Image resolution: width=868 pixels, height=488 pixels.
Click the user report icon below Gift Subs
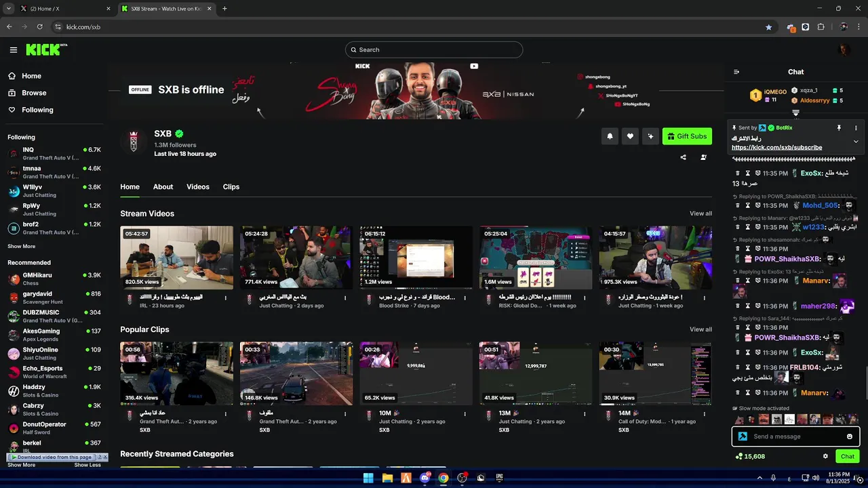(x=703, y=157)
